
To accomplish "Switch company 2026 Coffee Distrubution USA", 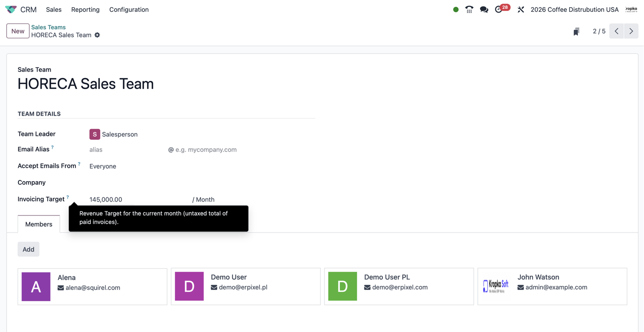I will coord(574,9).
